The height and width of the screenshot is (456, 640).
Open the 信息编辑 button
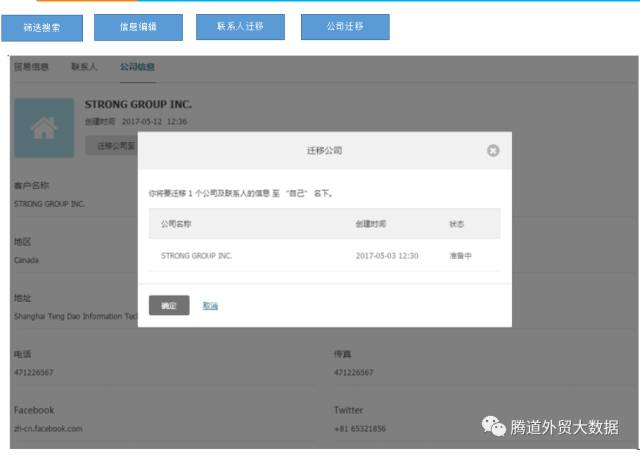[x=139, y=28]
